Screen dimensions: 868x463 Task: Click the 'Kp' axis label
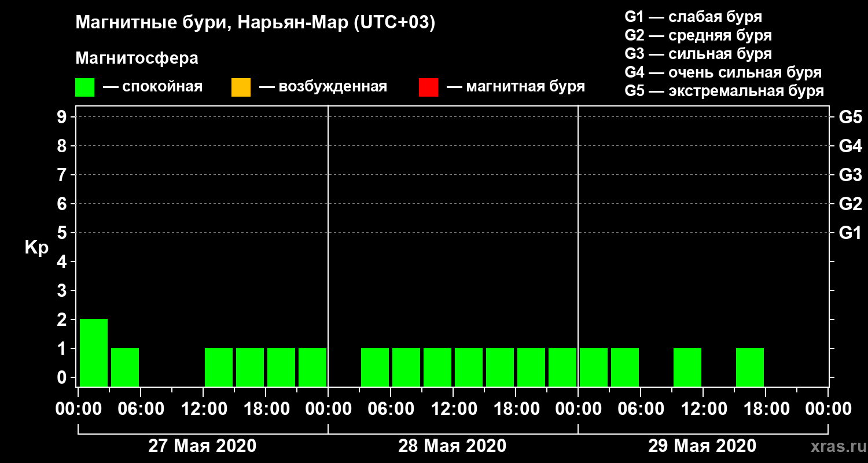[x=36, y=248]
